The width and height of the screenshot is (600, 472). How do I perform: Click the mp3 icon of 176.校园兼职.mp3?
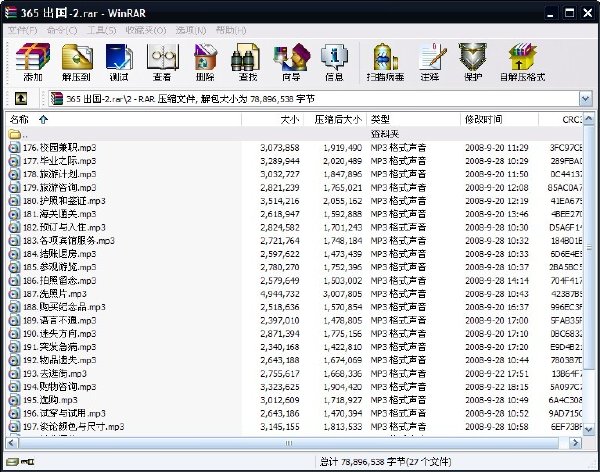click(x=14, y=148)
